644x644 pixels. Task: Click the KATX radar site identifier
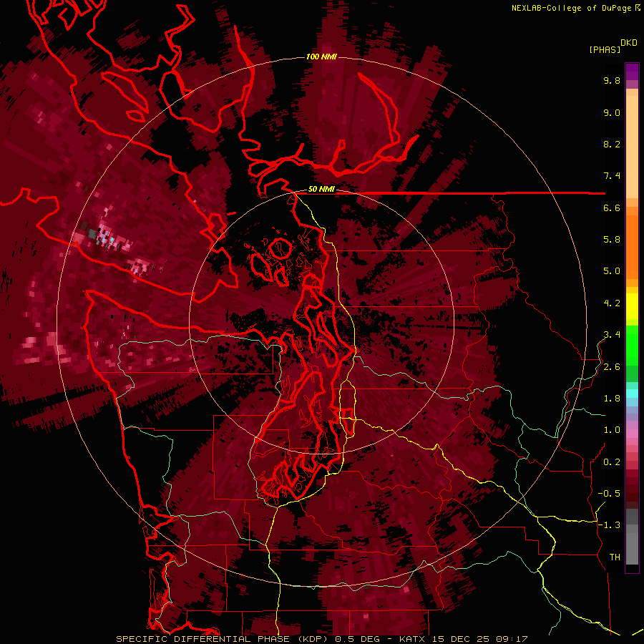pyautogui.click(x=412, y=639)
